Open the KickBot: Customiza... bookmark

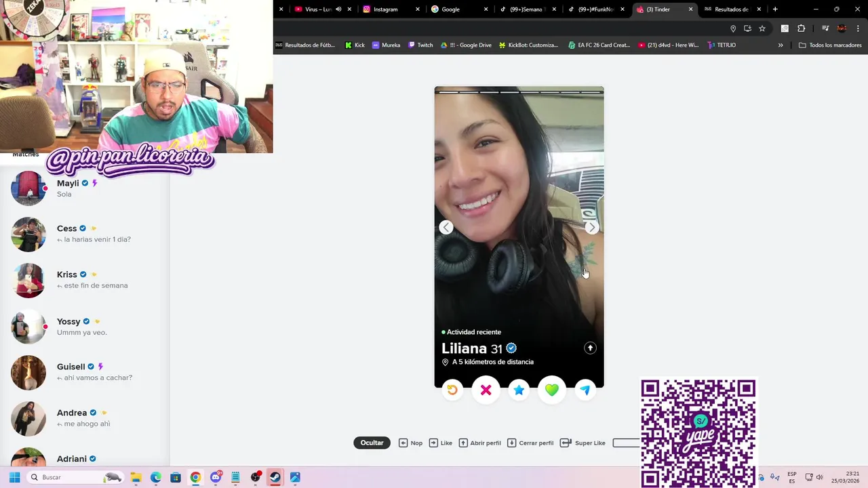pos(528,45)
